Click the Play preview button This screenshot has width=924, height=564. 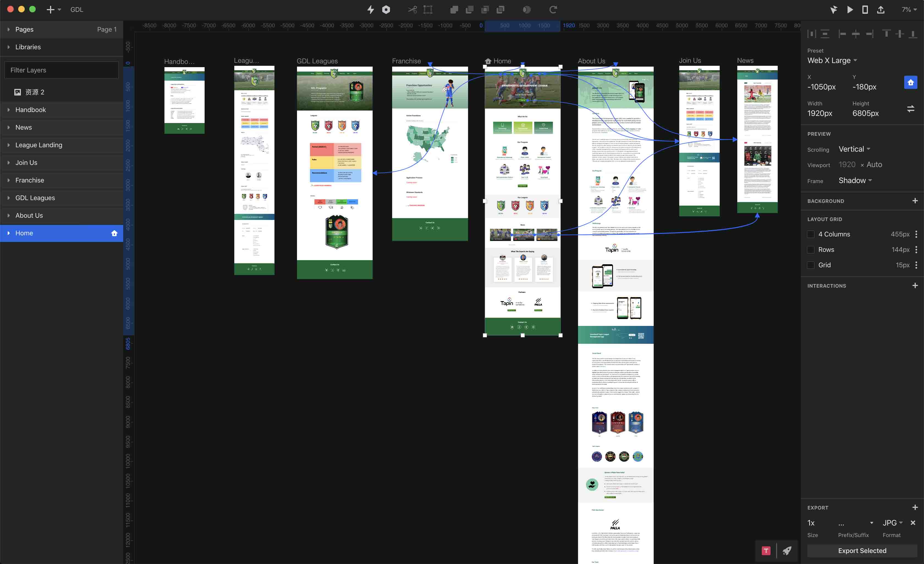pos(850,9)
